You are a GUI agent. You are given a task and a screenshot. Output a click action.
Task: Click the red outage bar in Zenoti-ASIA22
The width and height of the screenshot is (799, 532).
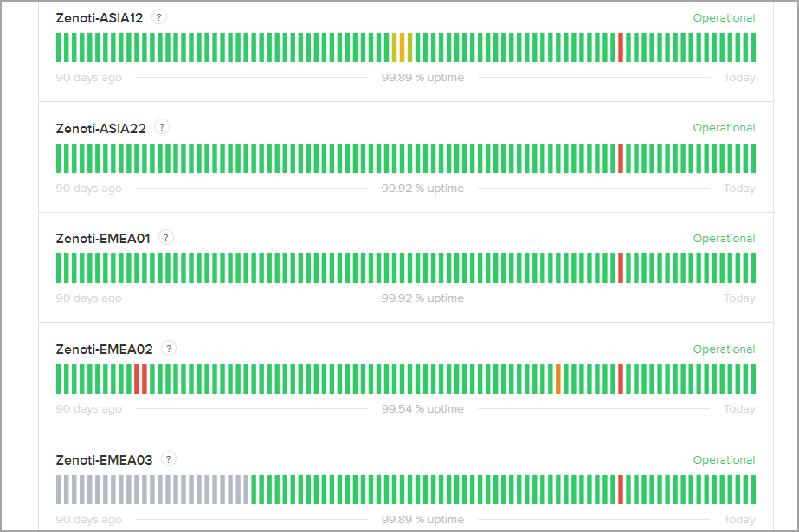621,158
